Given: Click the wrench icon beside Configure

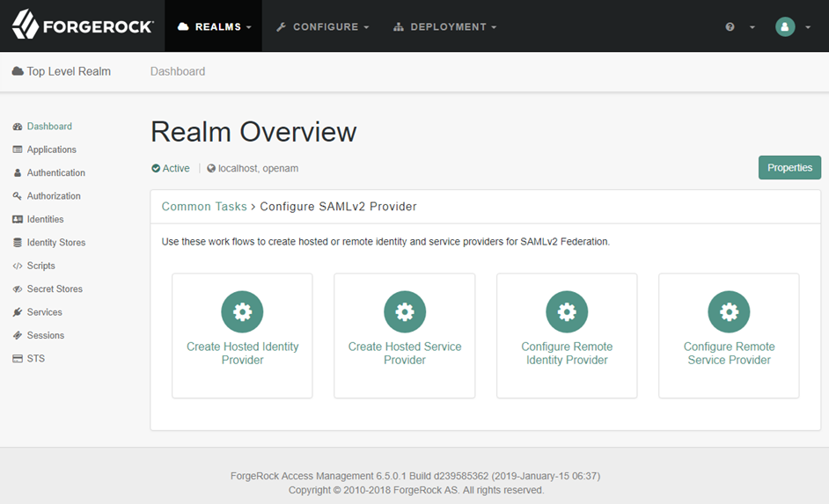Looking at the screenshot, I should tap(282, 27).
